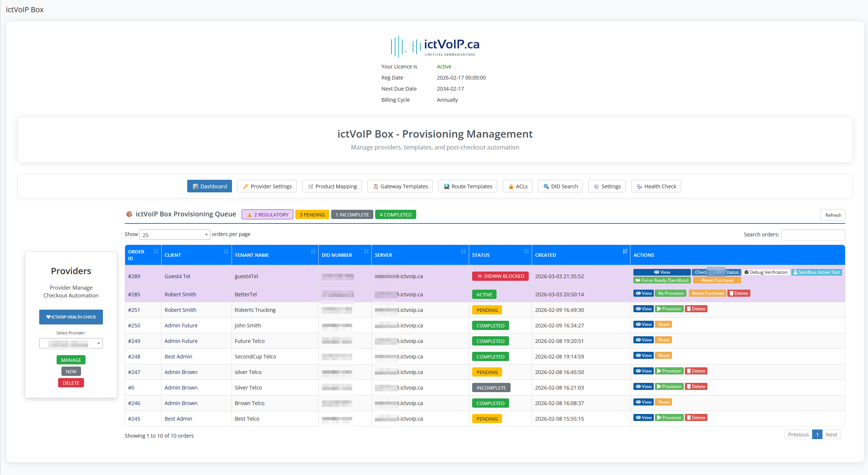View order #245 Best Telco
Viewport: 868px width, 475px height.
click(643, 418)
